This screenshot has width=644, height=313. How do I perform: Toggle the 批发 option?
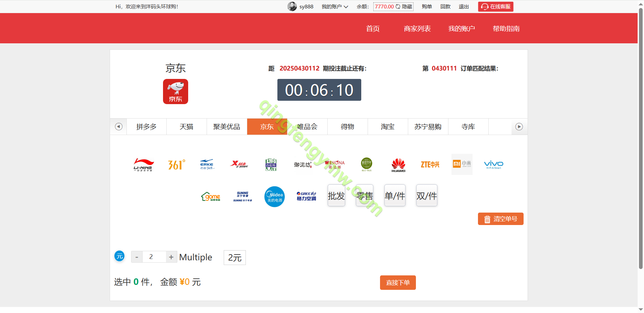coord(336,196)
